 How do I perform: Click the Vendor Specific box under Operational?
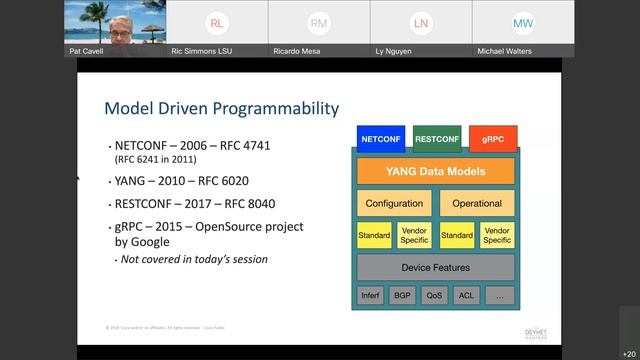click(x=497, y=235)
